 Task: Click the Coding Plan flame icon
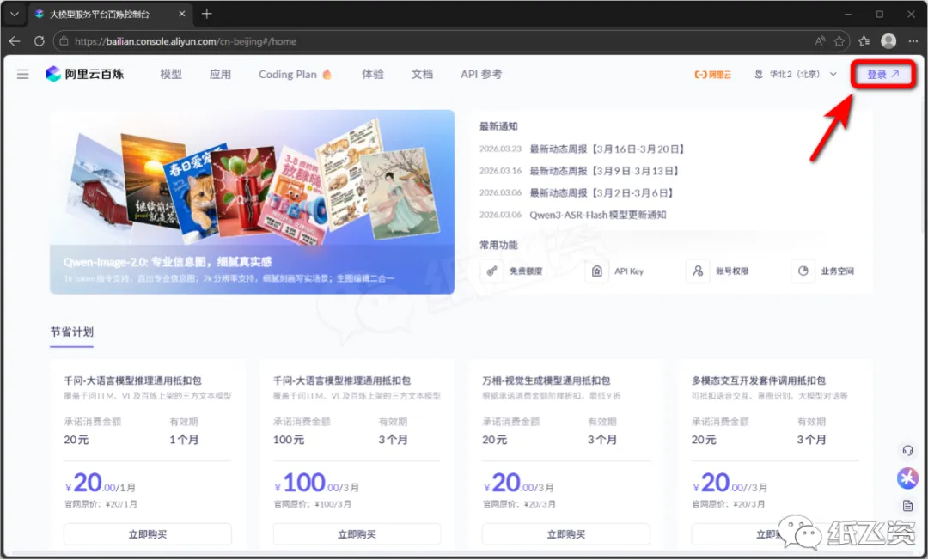[327, 74]
